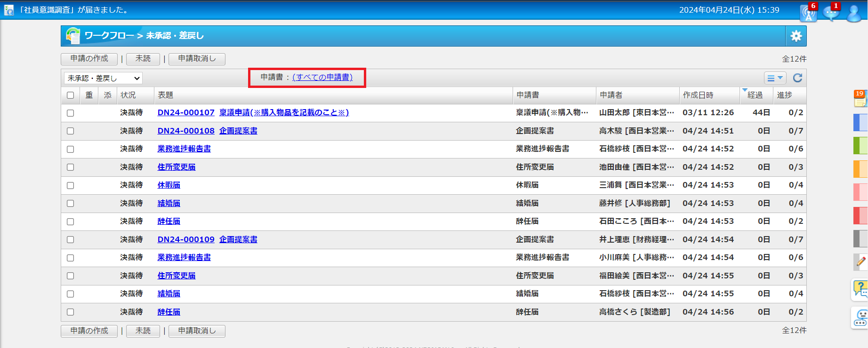Open the chatbot robot icon
Image resolution: width=868 pixels, height=348 pixels.
(860, 318)
